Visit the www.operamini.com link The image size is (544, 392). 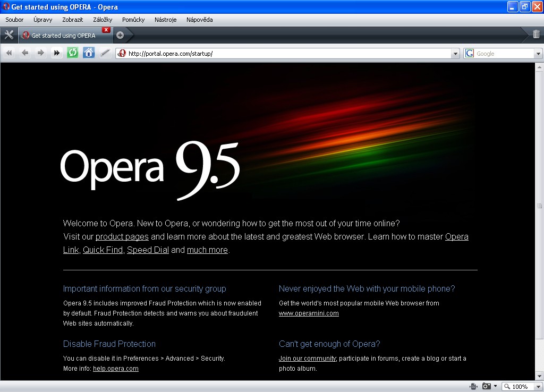tap(309, 313)
